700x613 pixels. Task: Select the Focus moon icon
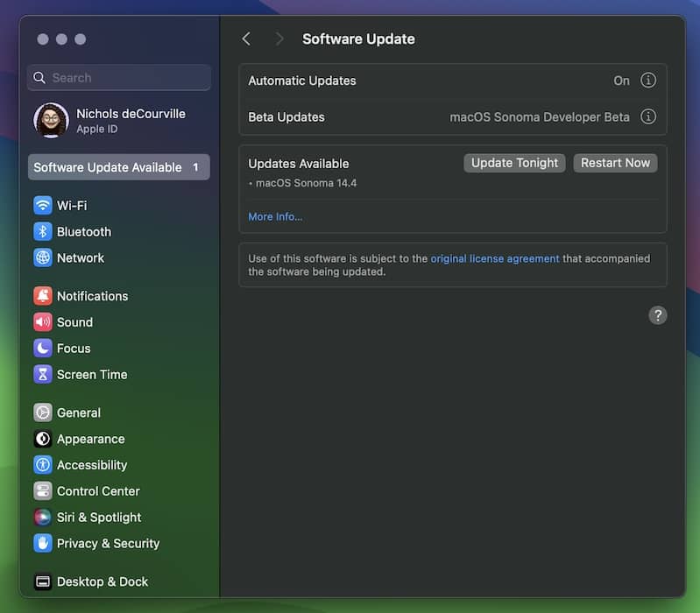click(43, 349)
